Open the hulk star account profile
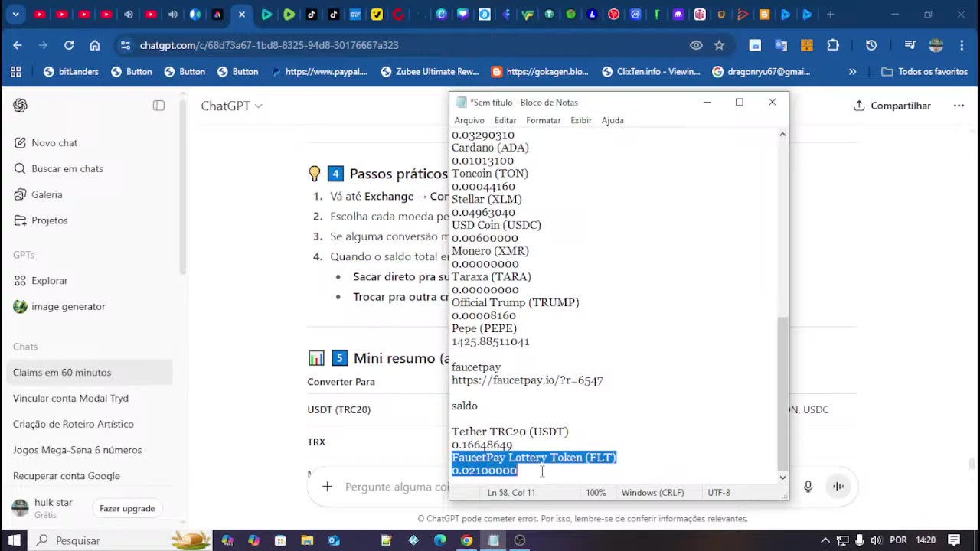The width and height of the screenshot is (980, 551). pos(46,508)
